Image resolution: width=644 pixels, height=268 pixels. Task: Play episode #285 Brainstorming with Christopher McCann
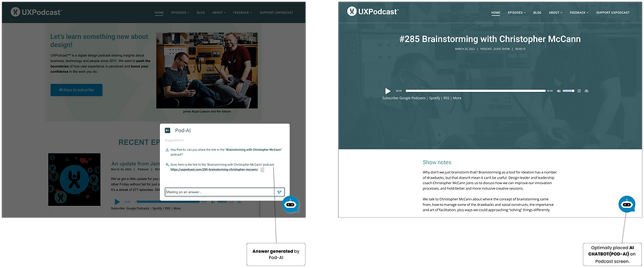click(388, 91)
